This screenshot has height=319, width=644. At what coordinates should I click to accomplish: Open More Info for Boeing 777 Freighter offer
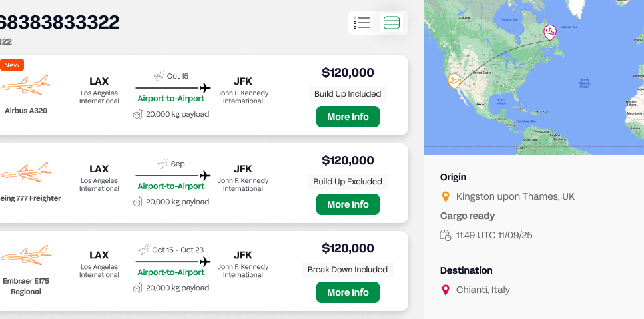click(348, 204)
